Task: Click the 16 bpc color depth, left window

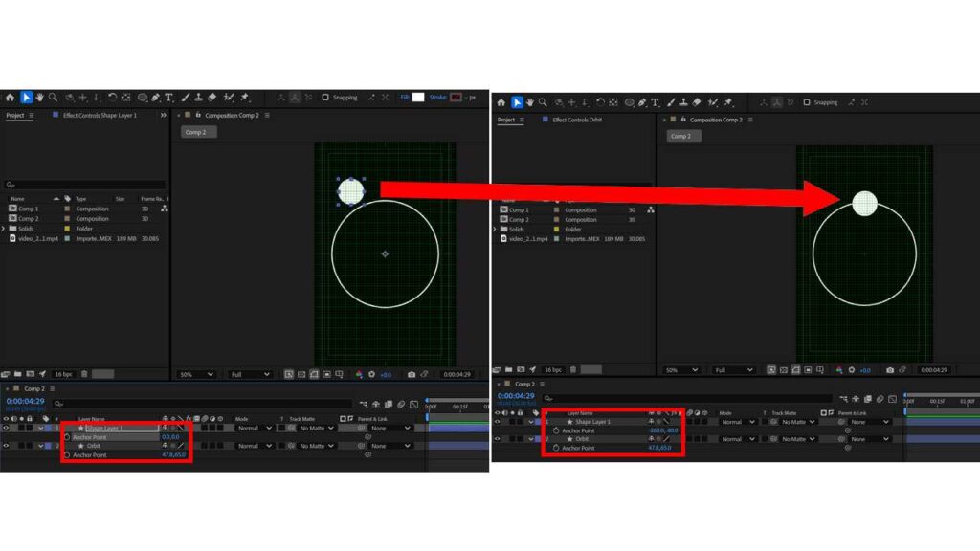Action: (64, 374)
